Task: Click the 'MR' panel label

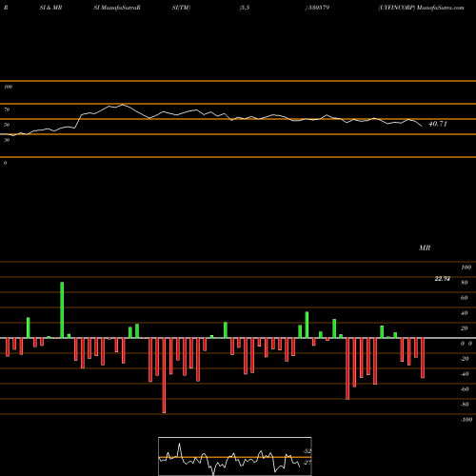Action: tap(425, 248)
